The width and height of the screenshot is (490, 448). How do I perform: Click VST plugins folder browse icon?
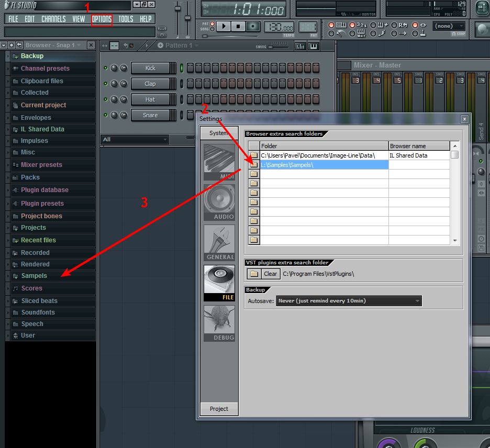tap(254, 274)
